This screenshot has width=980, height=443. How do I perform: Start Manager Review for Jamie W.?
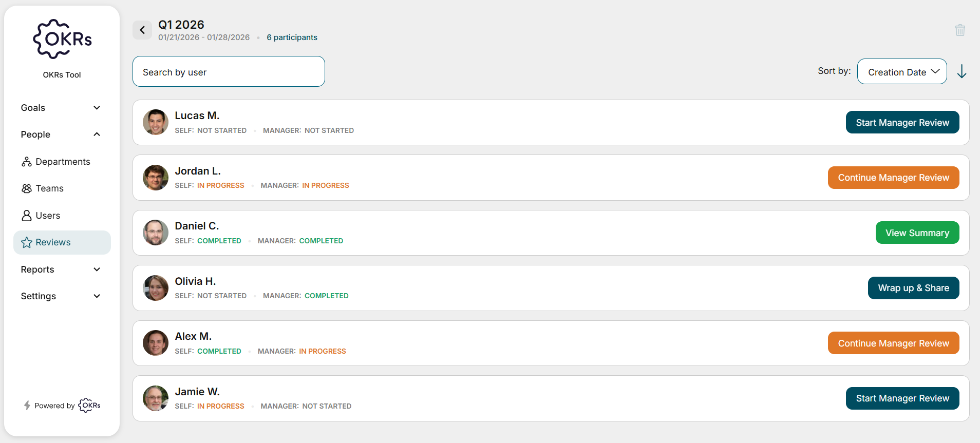[x=902, y=398]
